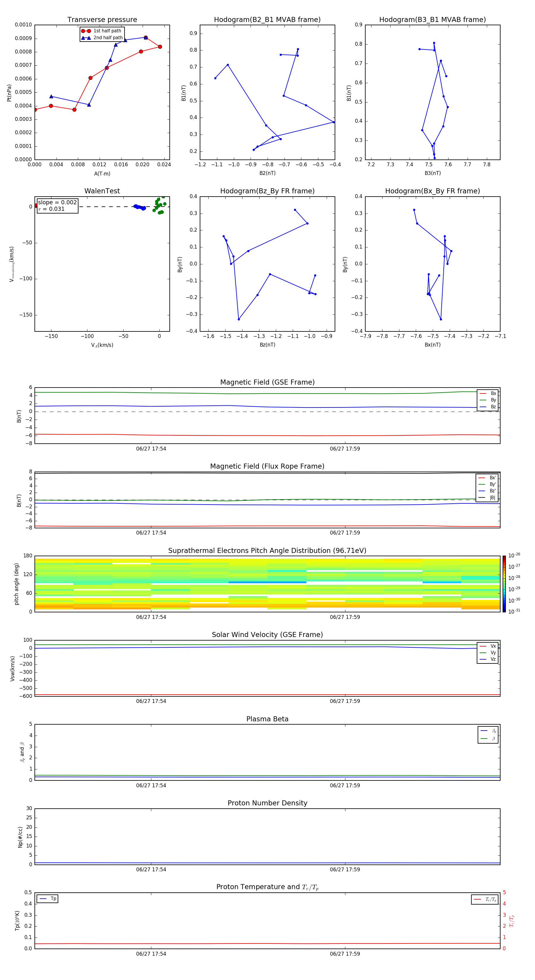Click the 'Np(#/cc)' axis label
This screenshot has height=980, width=535.
click(x=20, y=837)
